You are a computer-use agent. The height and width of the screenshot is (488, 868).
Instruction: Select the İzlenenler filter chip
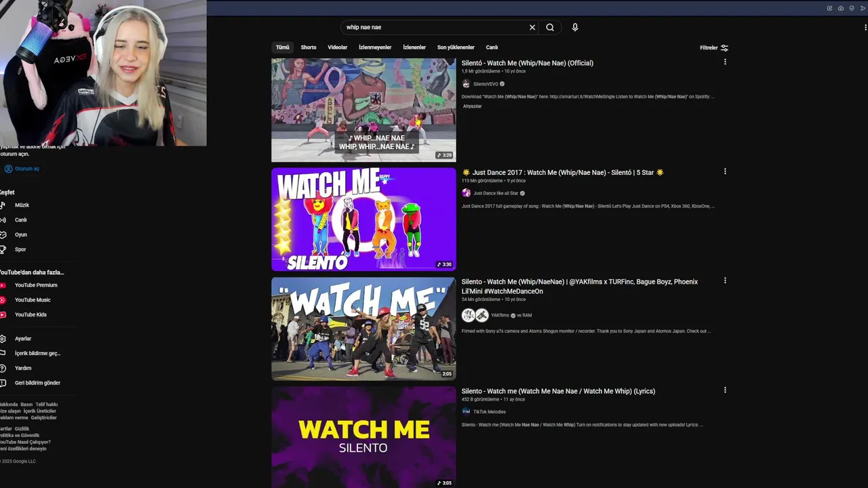click(414, 47)
